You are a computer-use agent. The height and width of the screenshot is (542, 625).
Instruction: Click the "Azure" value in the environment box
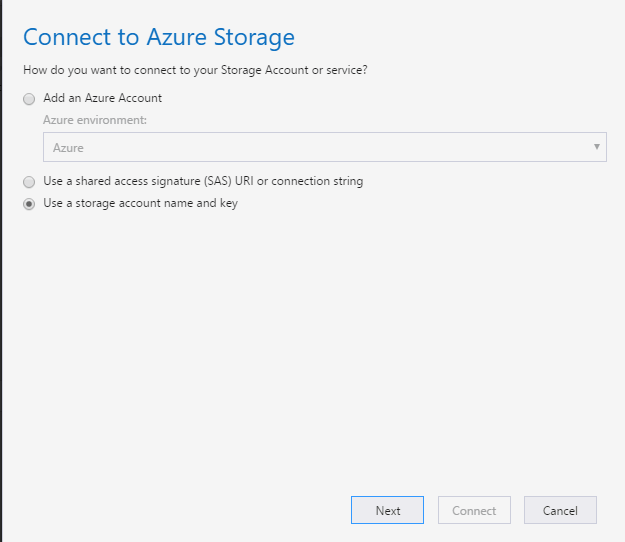(x=68, y=148)
